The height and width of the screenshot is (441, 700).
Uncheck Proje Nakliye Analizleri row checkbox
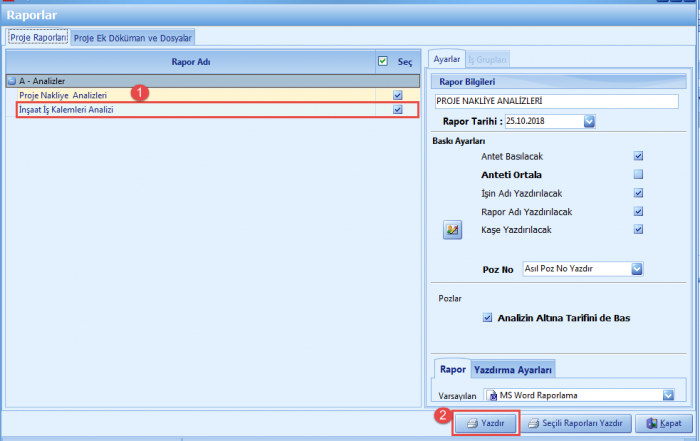(x=398, y=95)
